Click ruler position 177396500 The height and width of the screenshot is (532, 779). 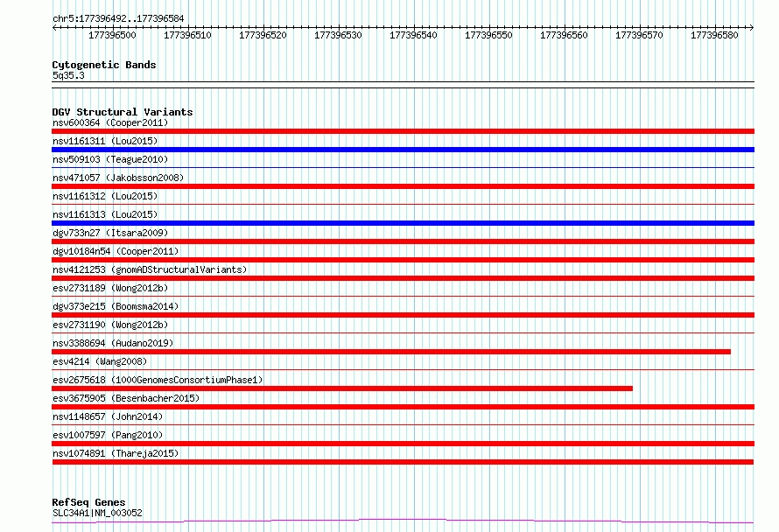(112, 35)
